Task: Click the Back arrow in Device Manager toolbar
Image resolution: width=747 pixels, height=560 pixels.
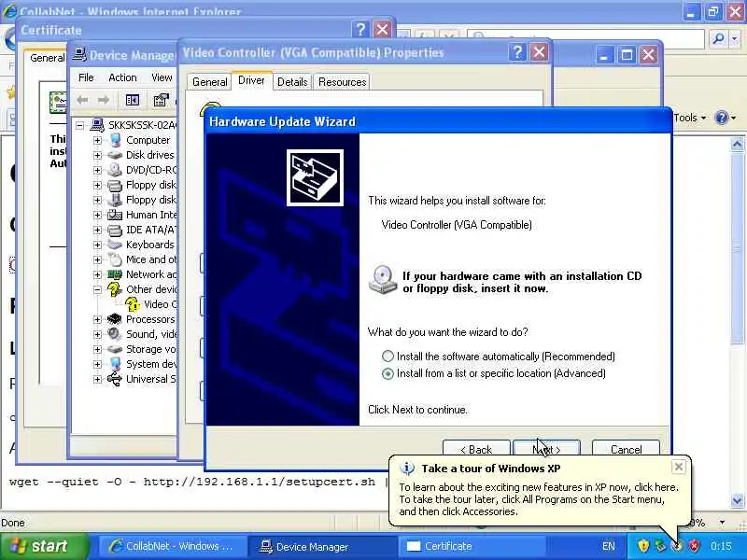Action: click(82, 100)
